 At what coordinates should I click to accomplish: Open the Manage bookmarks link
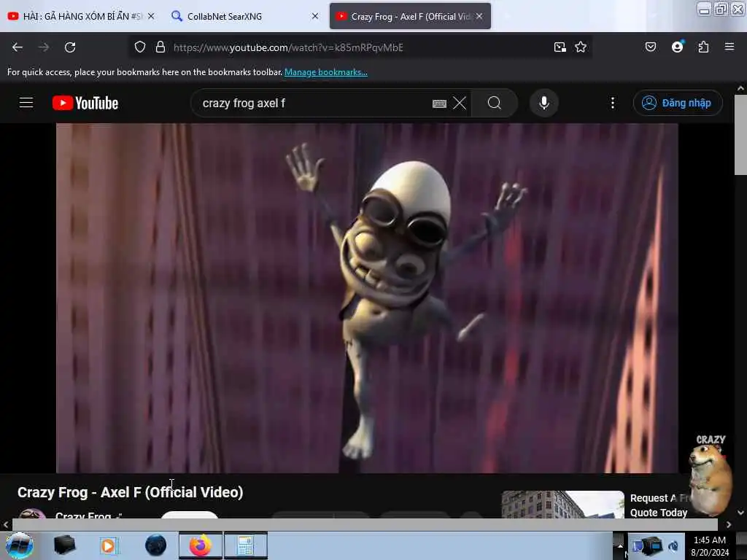[x=326, y=72]
